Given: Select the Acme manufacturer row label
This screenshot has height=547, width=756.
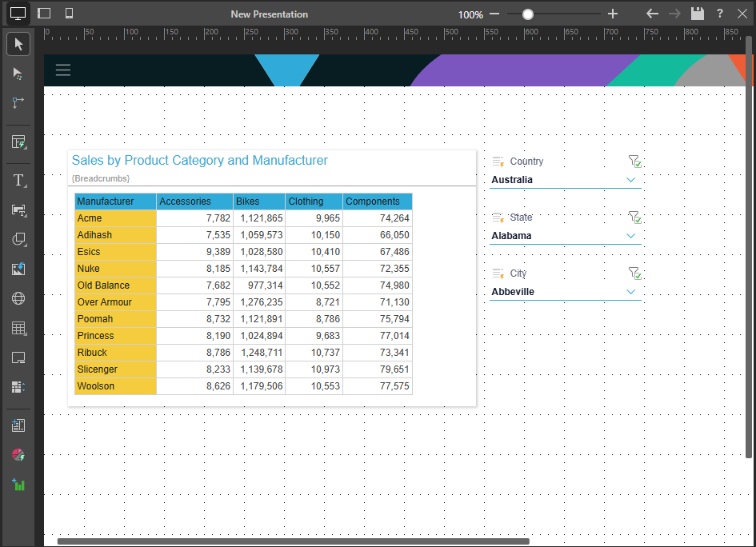Looking at the screenshot, I should click(116, 218).
